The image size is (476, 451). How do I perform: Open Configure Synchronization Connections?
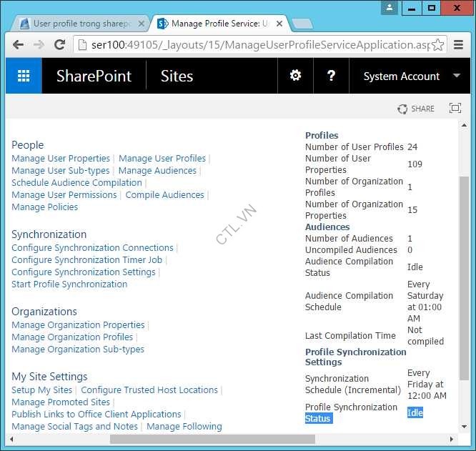pos(92,247)
